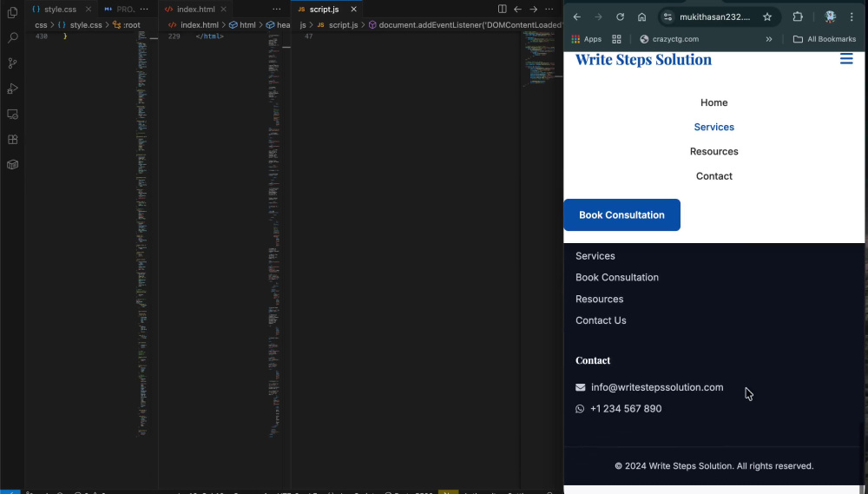Click the style.css breadcrumb segment
The width and height of the screenshot is (868, 494).
tap(80, 25)
